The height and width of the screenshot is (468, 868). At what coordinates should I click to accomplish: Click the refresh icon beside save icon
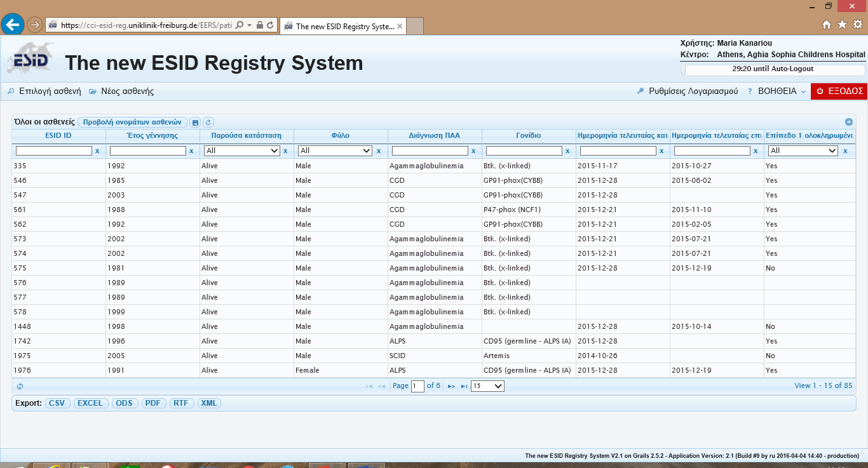click(208, 122)
